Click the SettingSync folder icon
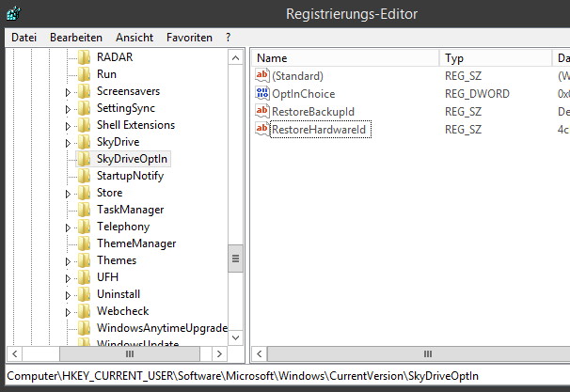 [x=85, y=108]
